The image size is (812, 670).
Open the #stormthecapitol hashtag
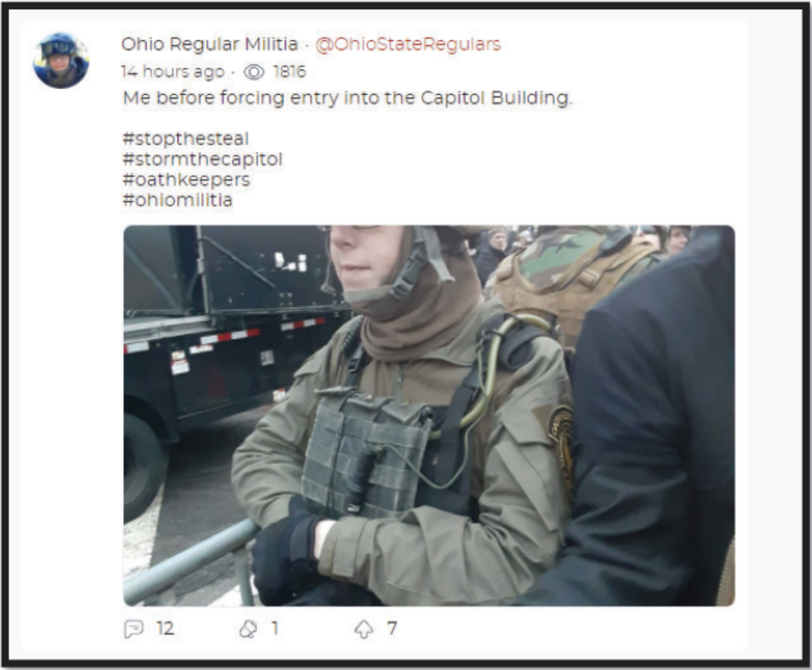click(203, 159)
